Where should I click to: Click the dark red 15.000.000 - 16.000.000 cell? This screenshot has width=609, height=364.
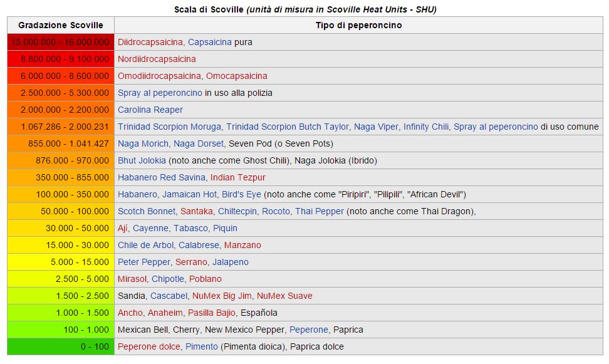coord(61,42)
